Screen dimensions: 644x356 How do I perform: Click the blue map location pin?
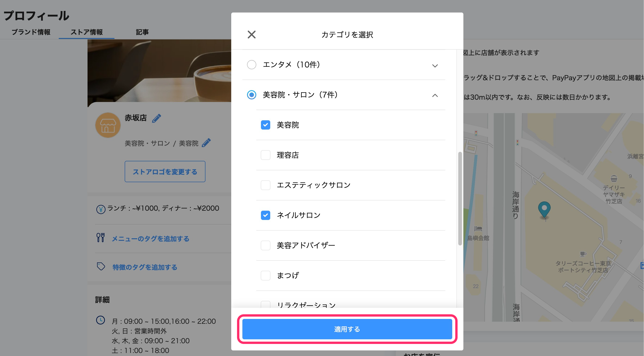click(x=544, y=209)
